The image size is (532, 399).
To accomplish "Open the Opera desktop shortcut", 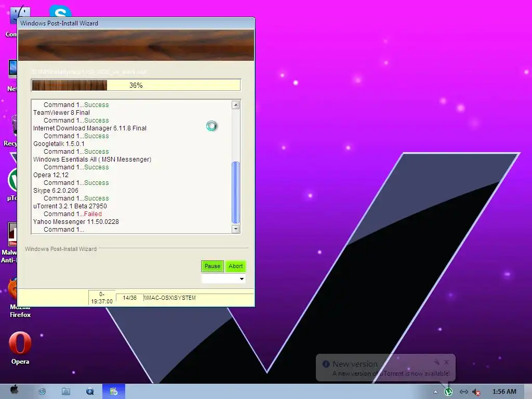I will pos(20,348).
